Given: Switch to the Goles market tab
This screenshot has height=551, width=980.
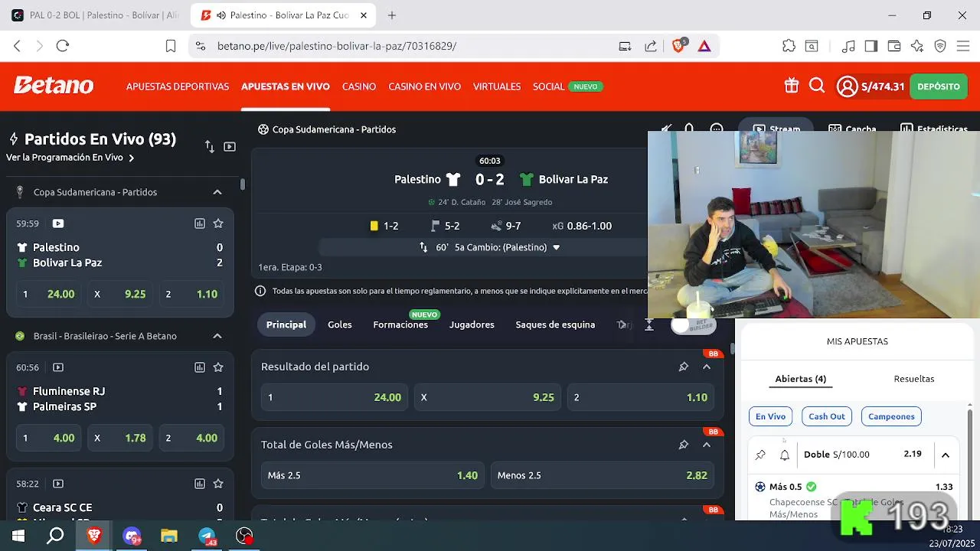Looking at the screenshot, I should click(340, 324).
